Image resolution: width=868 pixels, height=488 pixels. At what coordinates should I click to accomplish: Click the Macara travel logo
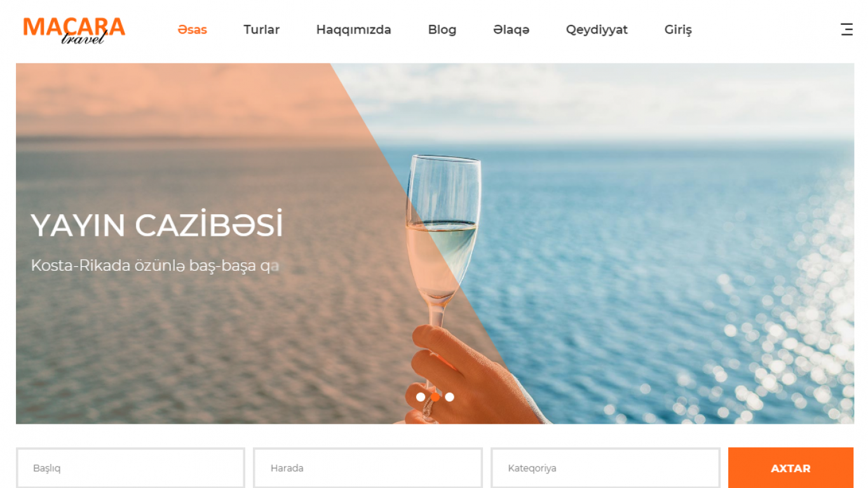74,30
